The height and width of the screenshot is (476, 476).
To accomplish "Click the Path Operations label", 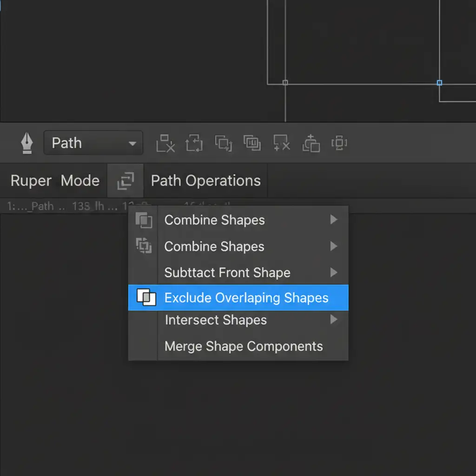I will tap(205, 181).
